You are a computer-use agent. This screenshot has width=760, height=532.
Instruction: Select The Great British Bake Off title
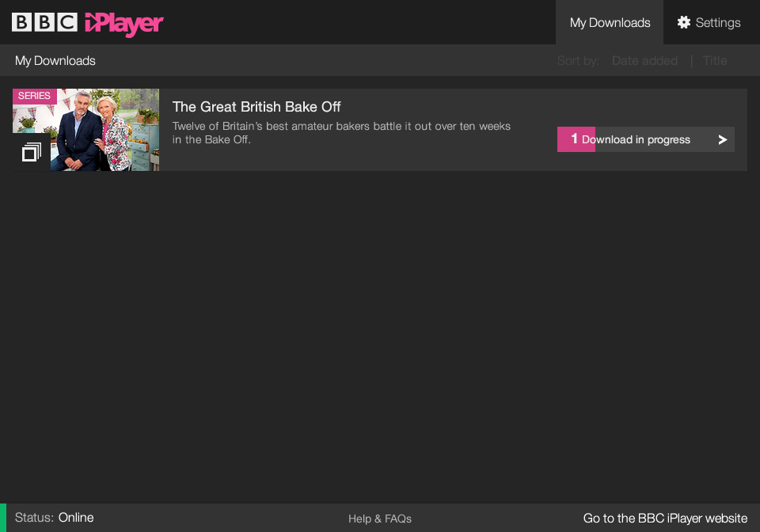[x=256, y=107]
